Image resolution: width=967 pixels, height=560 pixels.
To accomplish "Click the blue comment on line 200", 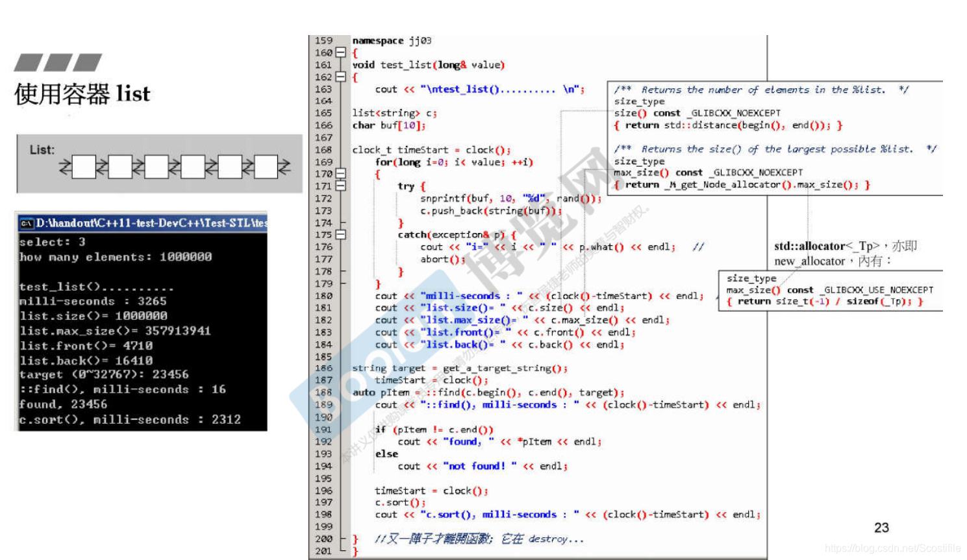I will [479, 539].
